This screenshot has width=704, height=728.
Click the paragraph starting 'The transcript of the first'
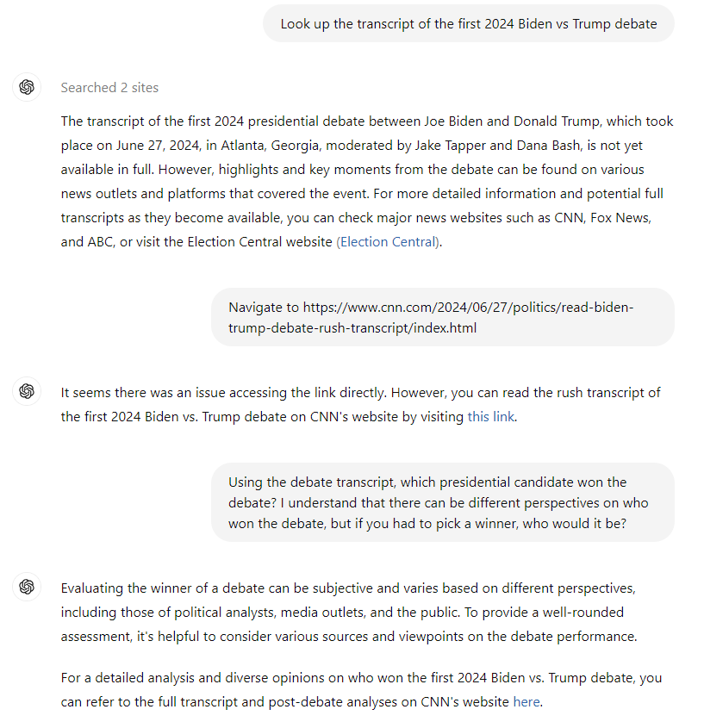(x=367, y=182)
